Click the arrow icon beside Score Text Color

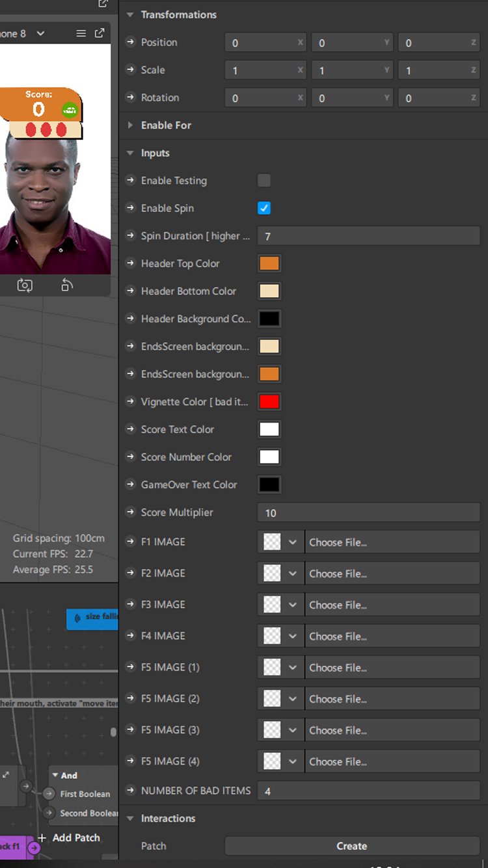pos(131,429)
